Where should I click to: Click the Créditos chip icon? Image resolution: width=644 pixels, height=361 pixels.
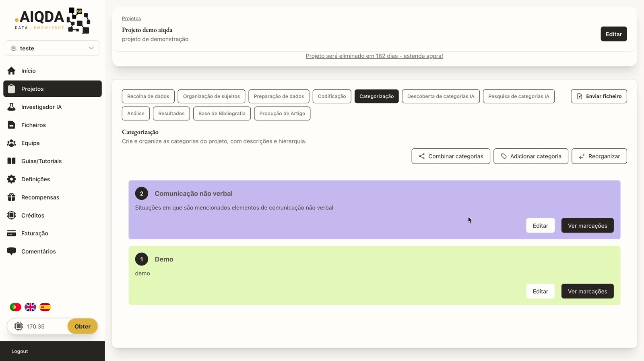pyautogui.click(x=12, y=215)
